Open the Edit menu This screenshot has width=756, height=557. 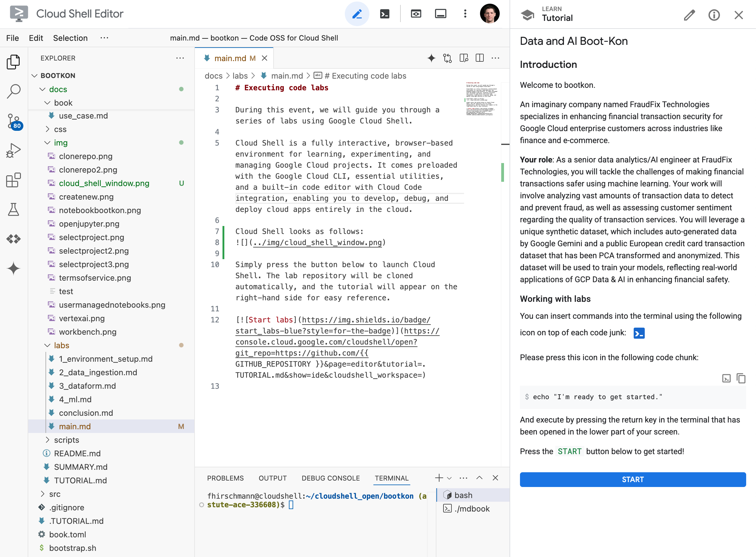36,38
